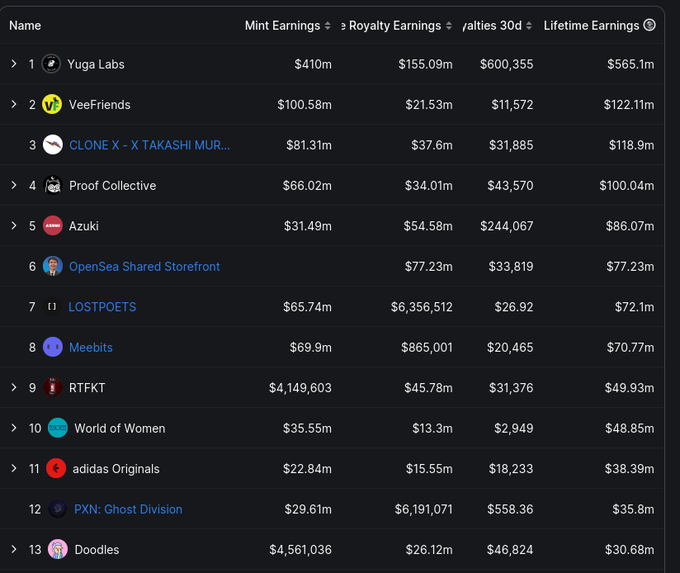Image resolution: width=680 pixels, height=573 pixels.
Task: Click the adidas Originals name text
Action: (116, 469)
